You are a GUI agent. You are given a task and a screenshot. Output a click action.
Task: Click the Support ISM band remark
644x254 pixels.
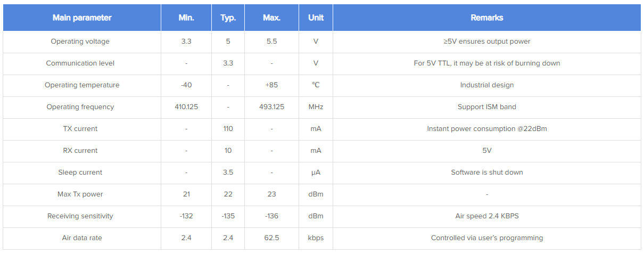tap(486, 107)
